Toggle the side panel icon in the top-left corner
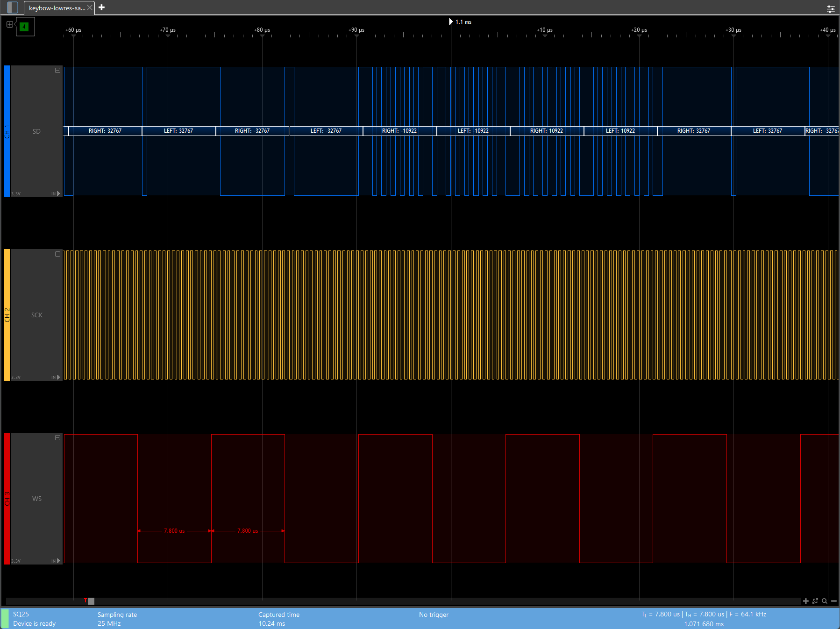 pyautogui.click(x=13, y=7)
